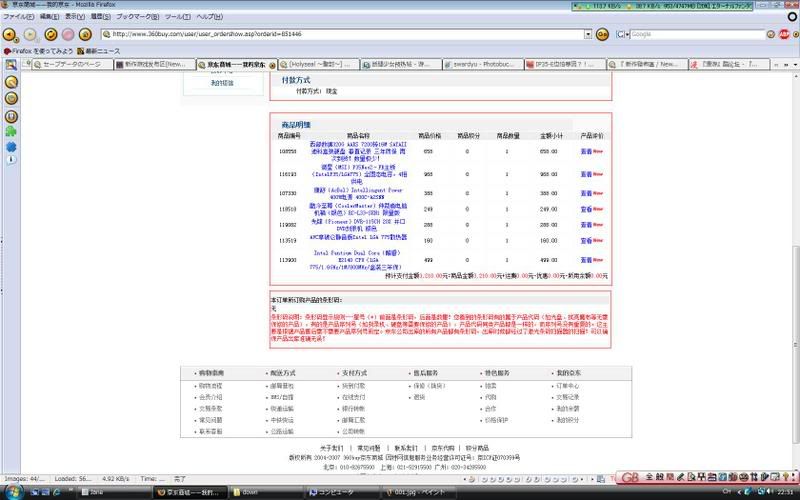Screen dimensions: 800x500
Task: Switch to the [Holyseal ~聖封~] tab
Action: click(318, 64)
